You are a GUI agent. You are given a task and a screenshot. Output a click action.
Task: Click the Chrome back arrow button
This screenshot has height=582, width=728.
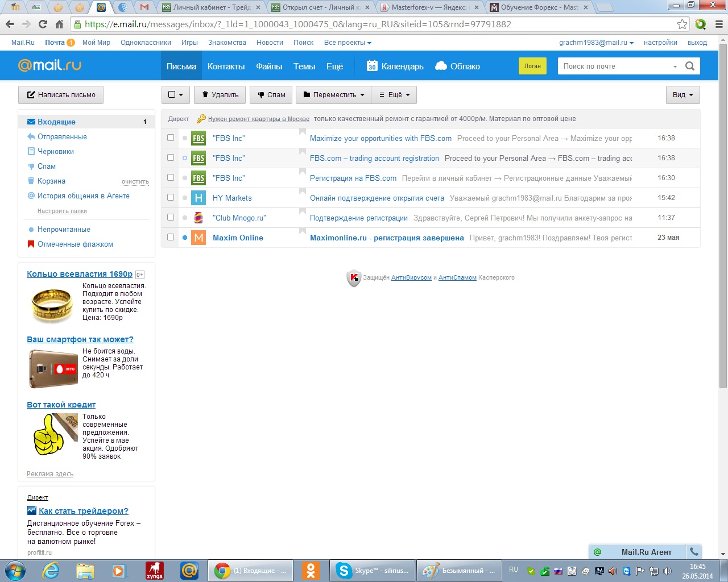point(9,24)
